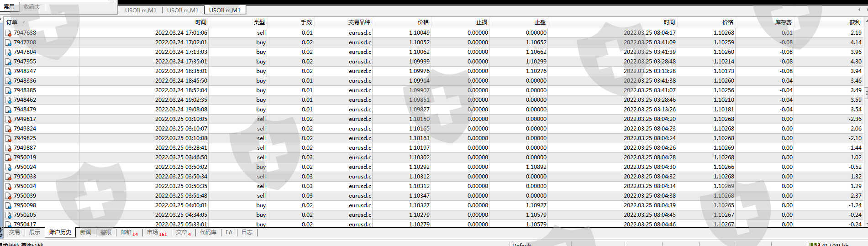Click the take-profit value 1.10927
Image resolution: width=868 pixels, height=246 pixels.
536,205
